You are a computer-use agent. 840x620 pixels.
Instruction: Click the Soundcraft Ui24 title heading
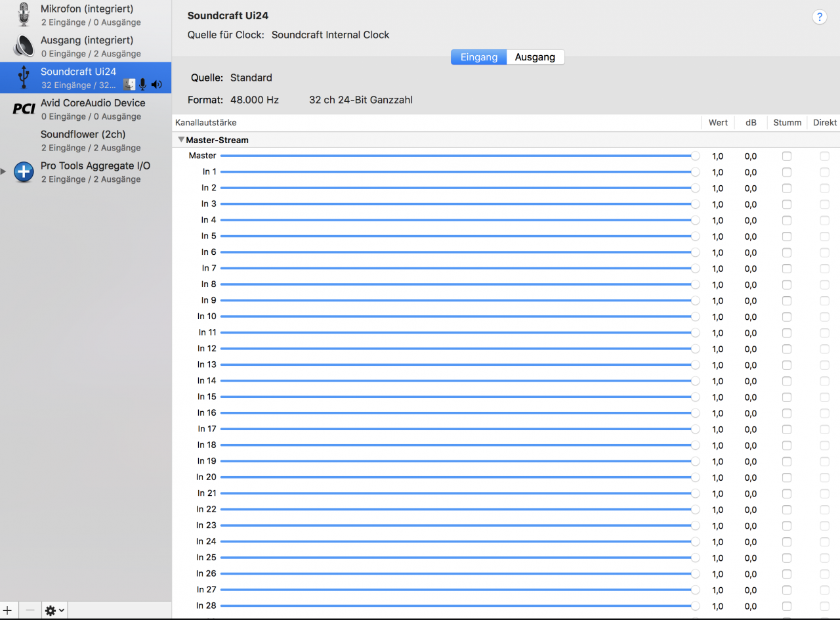tap(228, 15)
